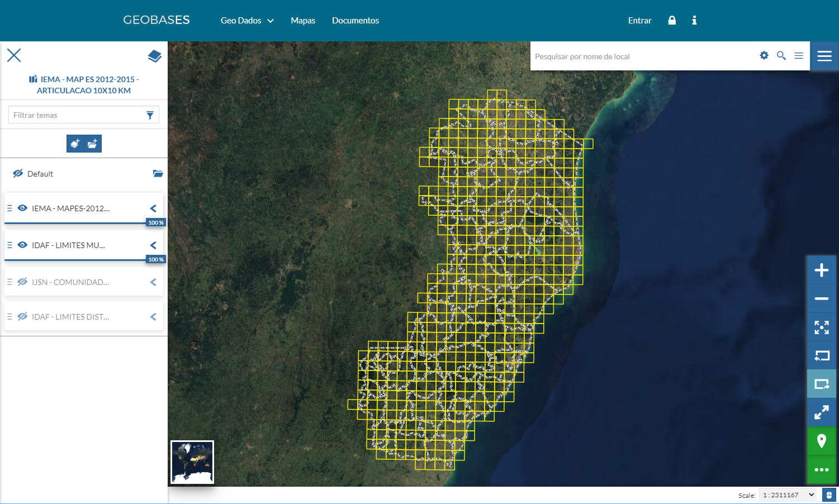The height and width of the screenshot is (504, 839).
Task: Zoom in with the plus button
Action: coord(821,270)
